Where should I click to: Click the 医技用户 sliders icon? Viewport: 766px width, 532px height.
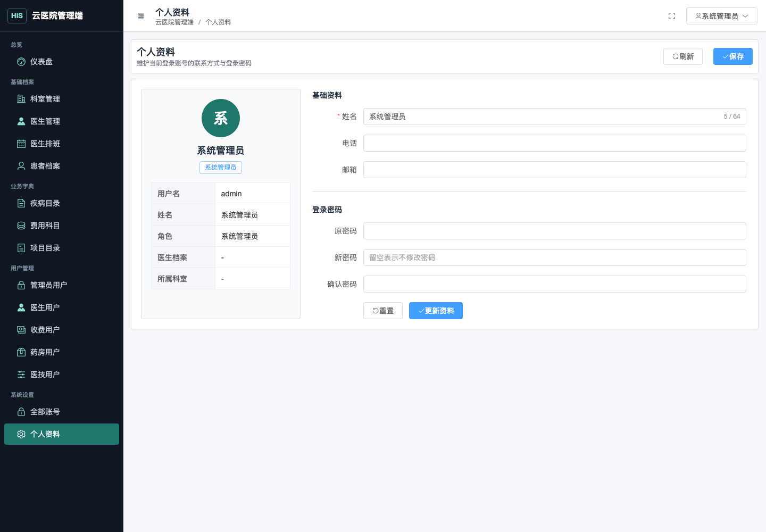[21, 375]
